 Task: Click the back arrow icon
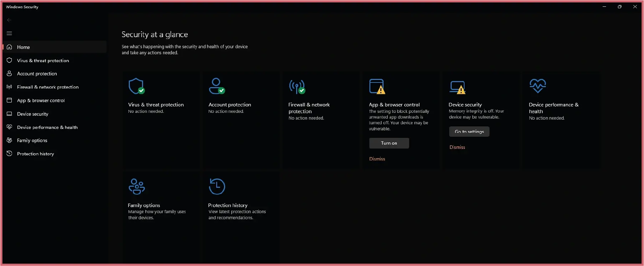[9, 20]
